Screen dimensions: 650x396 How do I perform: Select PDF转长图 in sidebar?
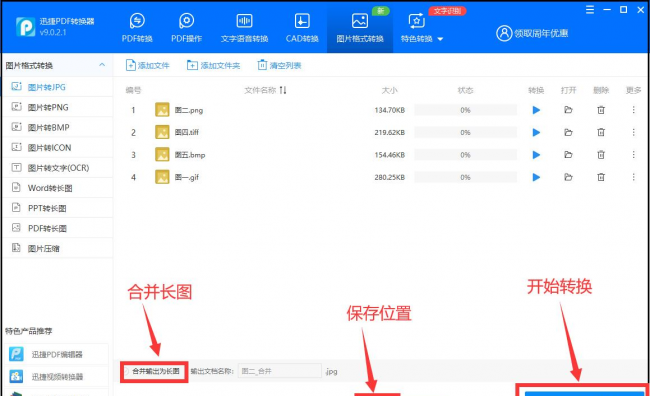tap(57, 228)
